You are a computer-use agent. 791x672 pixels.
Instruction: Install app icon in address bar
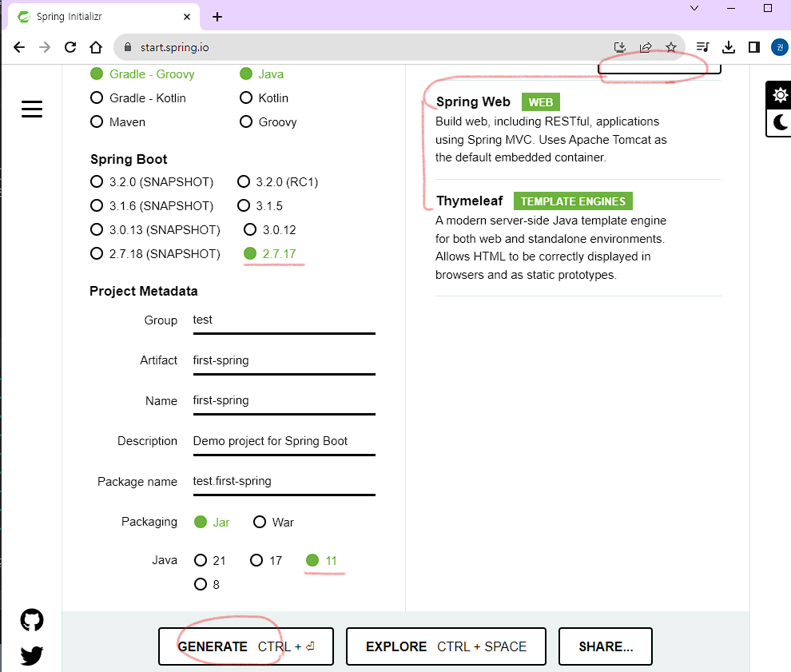[620, 47]
